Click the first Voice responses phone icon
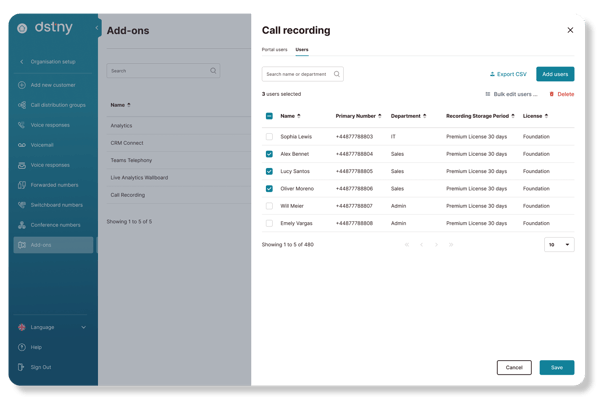This screenshot has width=600, height=399. click(x=22, y=125)
